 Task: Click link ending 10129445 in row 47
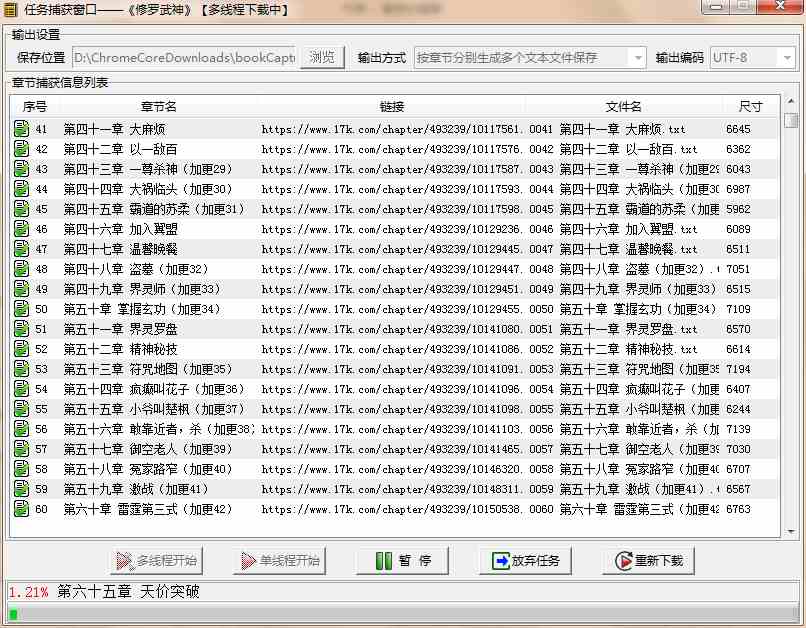point(392,249)
